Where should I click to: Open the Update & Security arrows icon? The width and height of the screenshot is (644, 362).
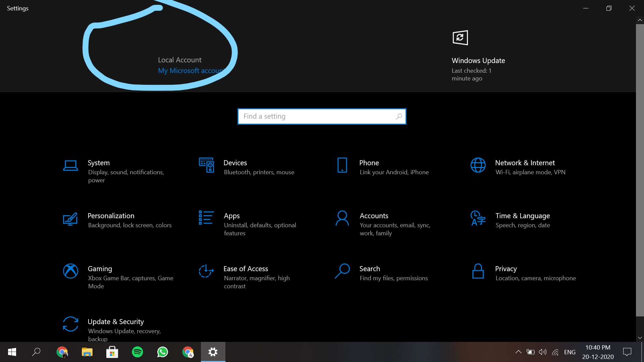(x=70, y=324)
